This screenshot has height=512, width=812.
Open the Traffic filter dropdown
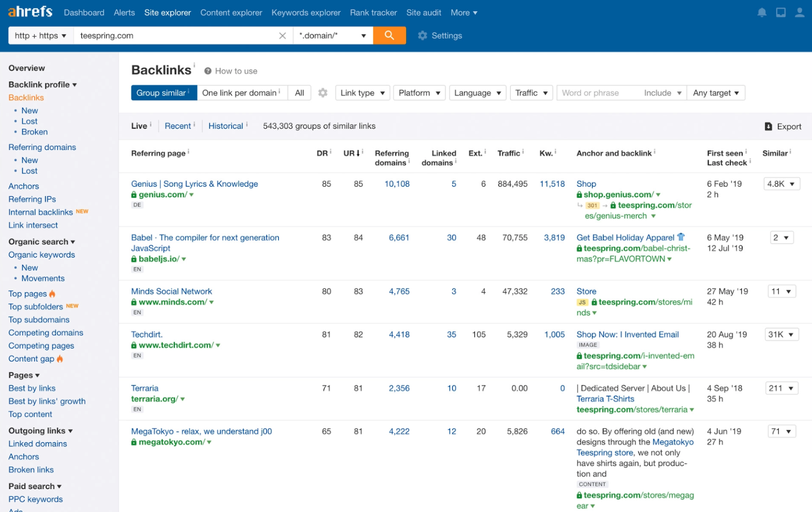(x=531, y=93)
